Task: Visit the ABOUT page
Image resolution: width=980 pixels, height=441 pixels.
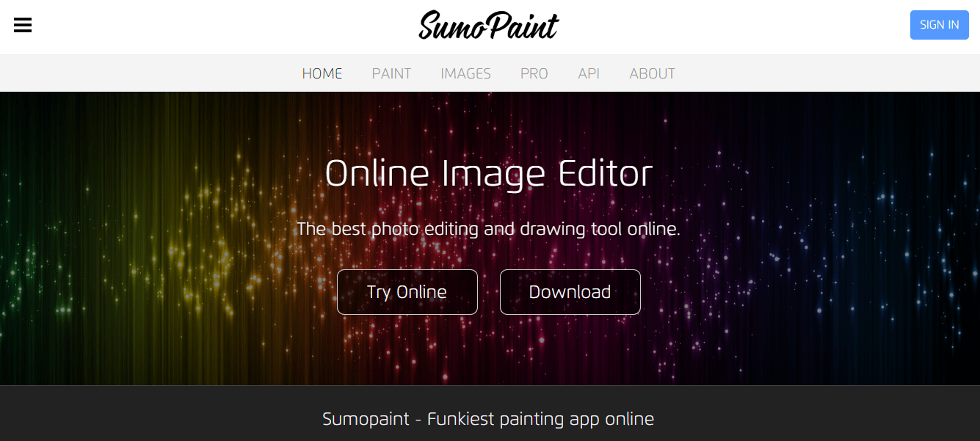Action: coord(652,73)
